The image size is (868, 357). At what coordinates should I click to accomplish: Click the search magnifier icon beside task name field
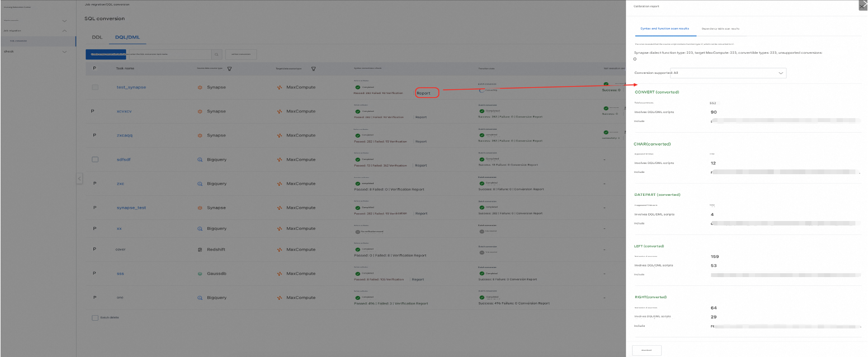click(x=216, y=54)
